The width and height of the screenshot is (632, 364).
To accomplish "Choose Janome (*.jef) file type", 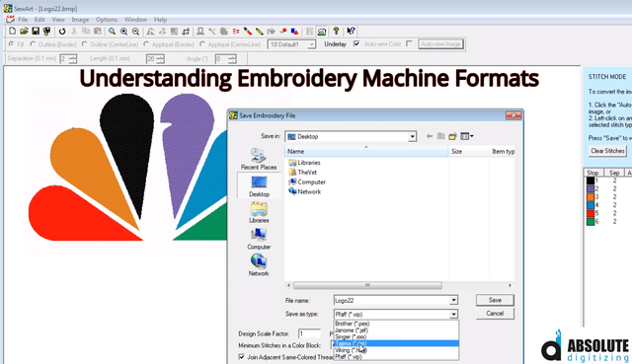I will (396, 330).
